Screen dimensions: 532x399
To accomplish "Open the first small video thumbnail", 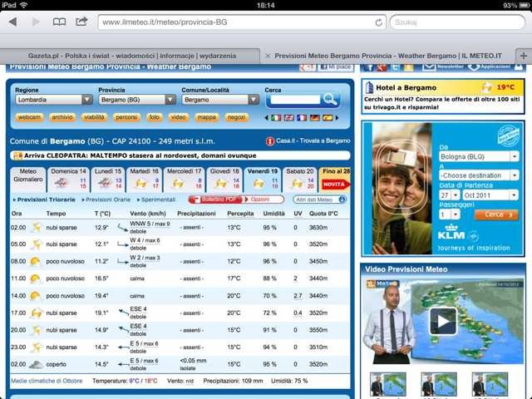I will pos(388,385).
